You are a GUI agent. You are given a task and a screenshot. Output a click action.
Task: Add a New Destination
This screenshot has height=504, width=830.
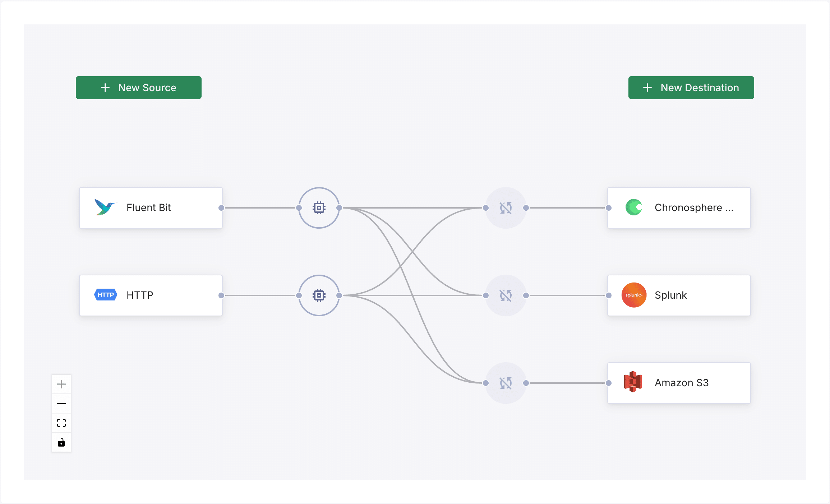[x=691, y=88]
